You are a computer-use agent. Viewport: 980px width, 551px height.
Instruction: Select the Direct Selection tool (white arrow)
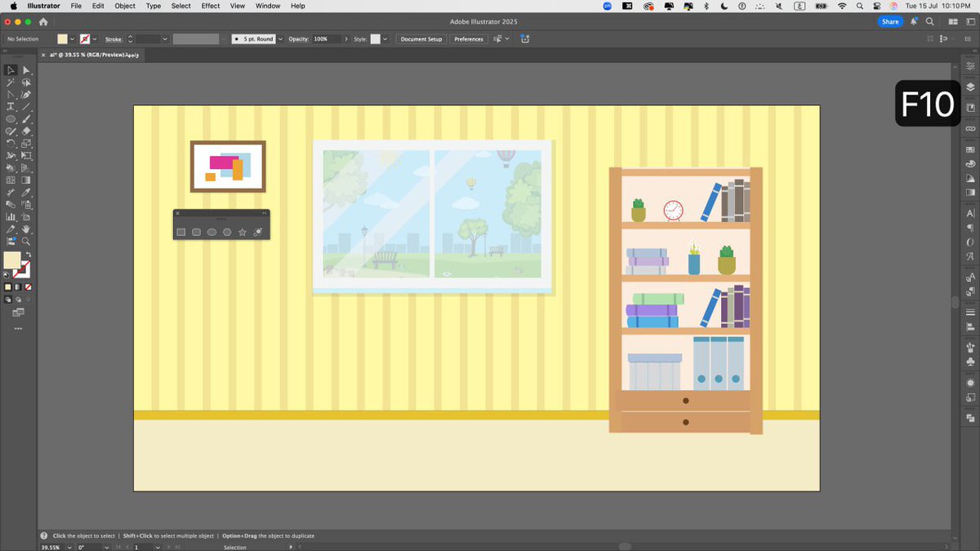[26, 70]
